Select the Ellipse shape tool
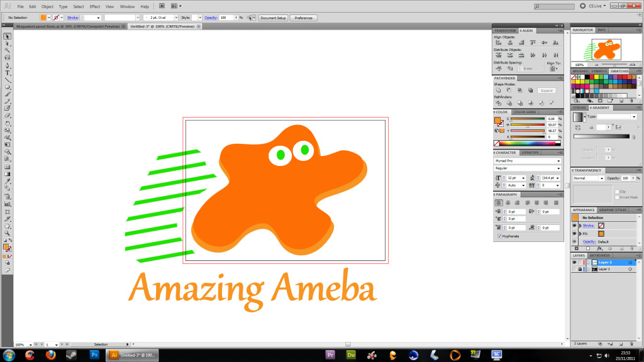The height and width of the screenshot is (362, 644). 8,87
